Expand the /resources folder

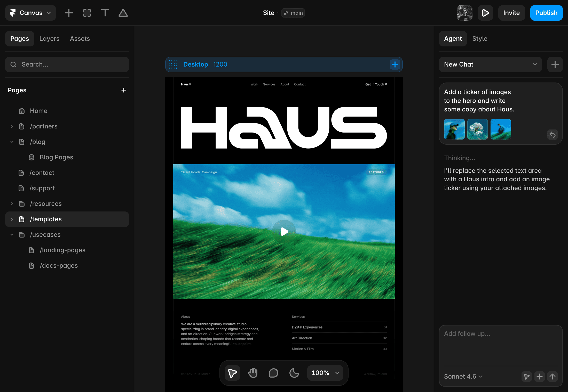coord(12,204)
